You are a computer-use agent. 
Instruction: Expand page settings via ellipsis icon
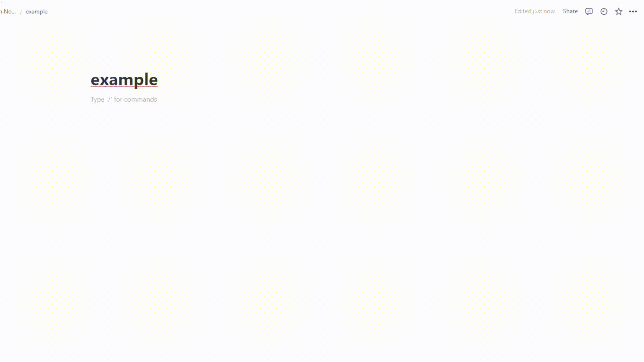click(633, 11)
